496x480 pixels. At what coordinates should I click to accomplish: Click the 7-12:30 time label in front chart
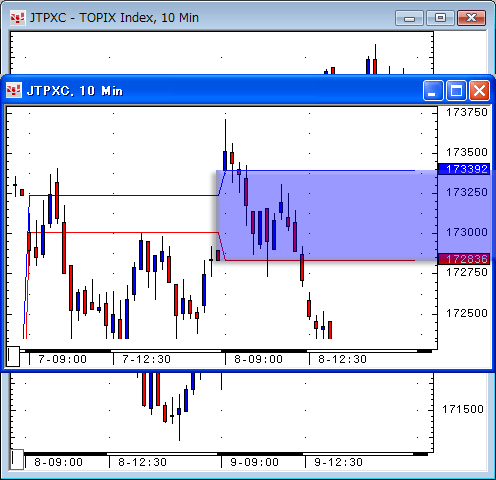tap(146, 359)
